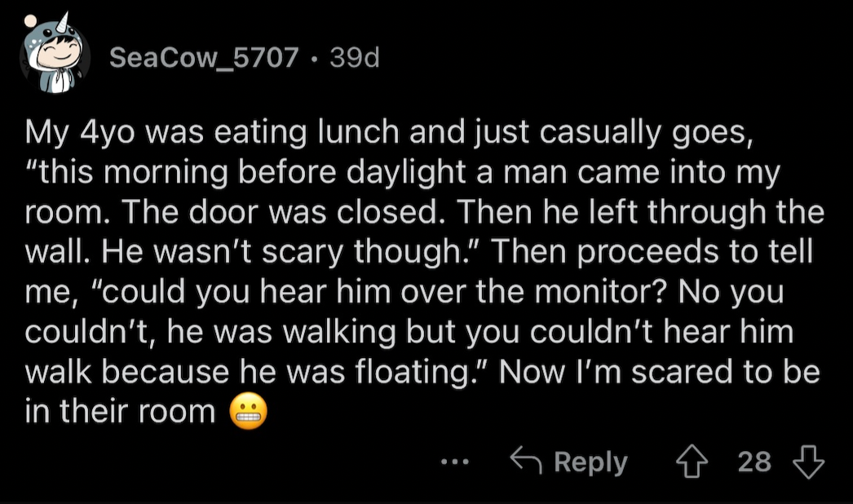This screenshot has height=504, width=853.
Task: Click the 39d timestamp permalink
Action: pos(354,57)
